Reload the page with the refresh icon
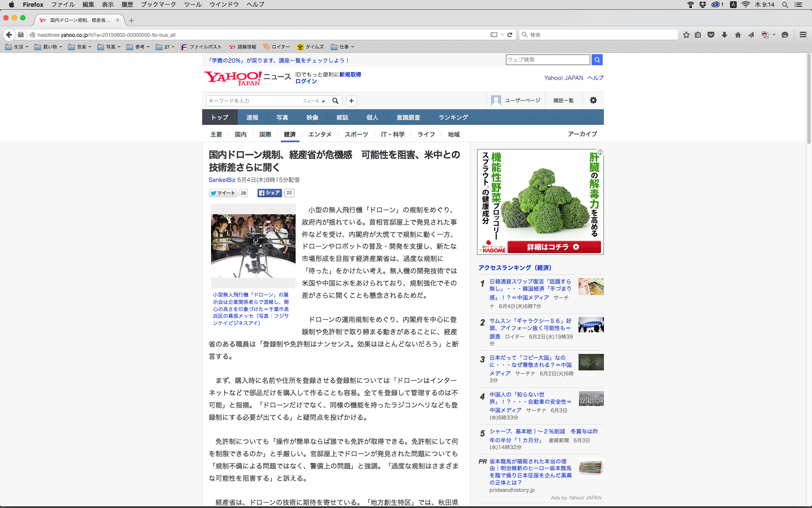 click(x=510, y=35)
